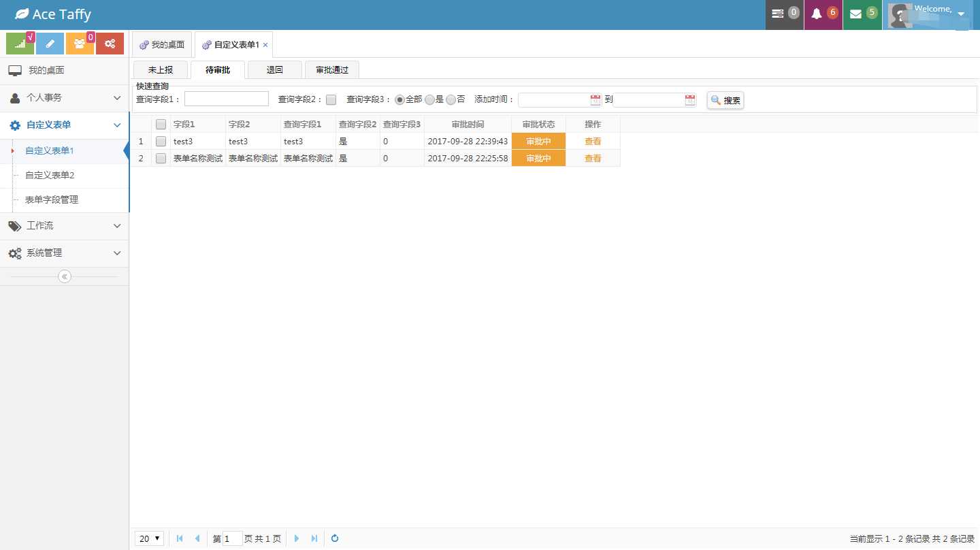Open 我的桌面 in the sidebar
The height and width of the screenshot is (550, 980).
pyautogui.click(x=64, y=71)
